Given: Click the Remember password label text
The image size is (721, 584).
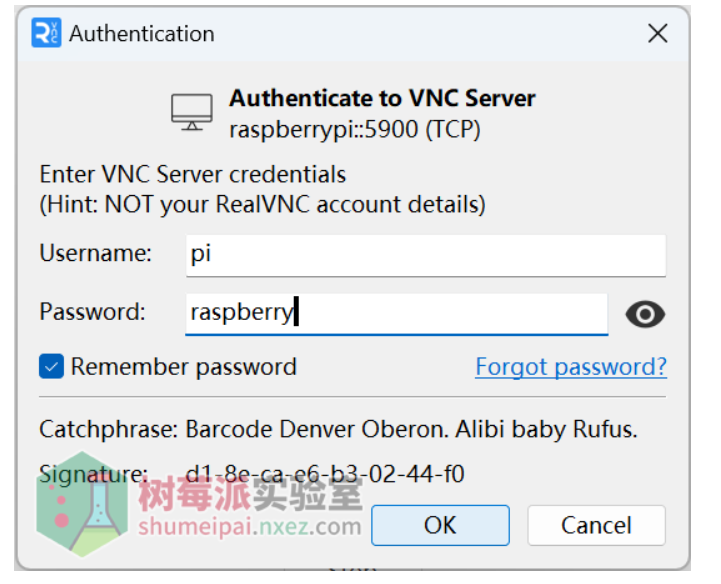Looking at the screenshot, I should (x=183, y=367).
